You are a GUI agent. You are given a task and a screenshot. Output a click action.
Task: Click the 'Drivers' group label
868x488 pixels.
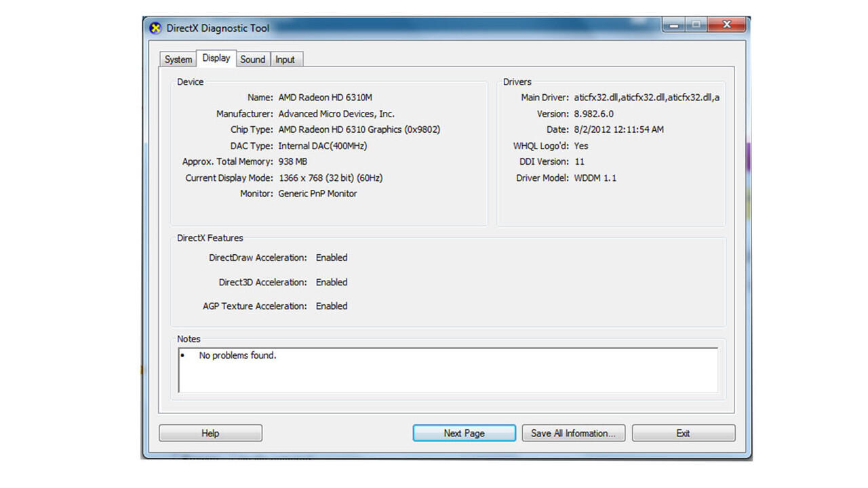click(x=517, y=82)
